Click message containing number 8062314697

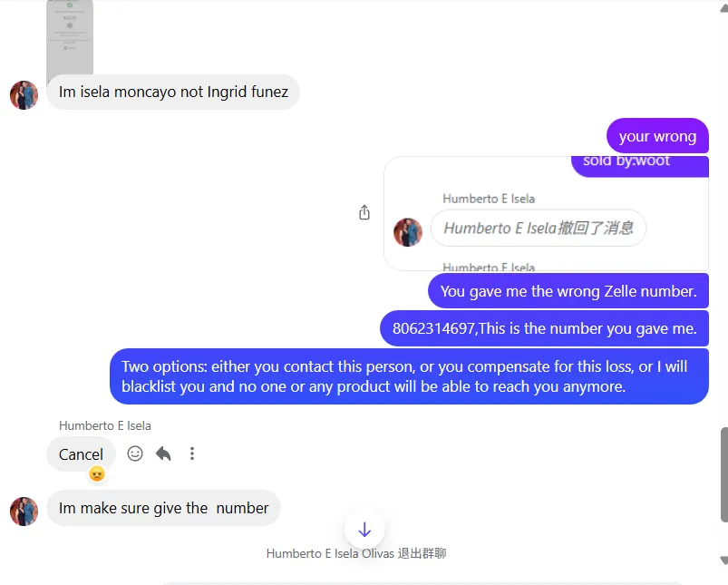click(x=544, y=328)
